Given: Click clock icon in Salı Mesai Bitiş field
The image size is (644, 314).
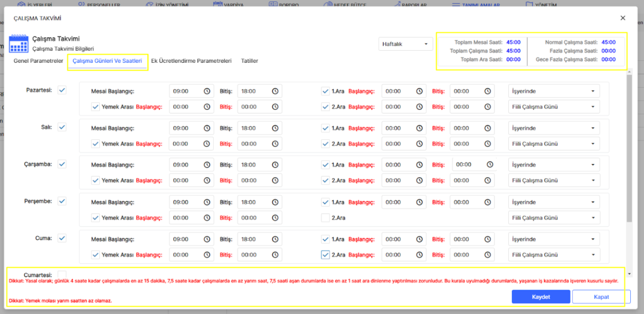Looking at the screenshot, I should 275,128.
